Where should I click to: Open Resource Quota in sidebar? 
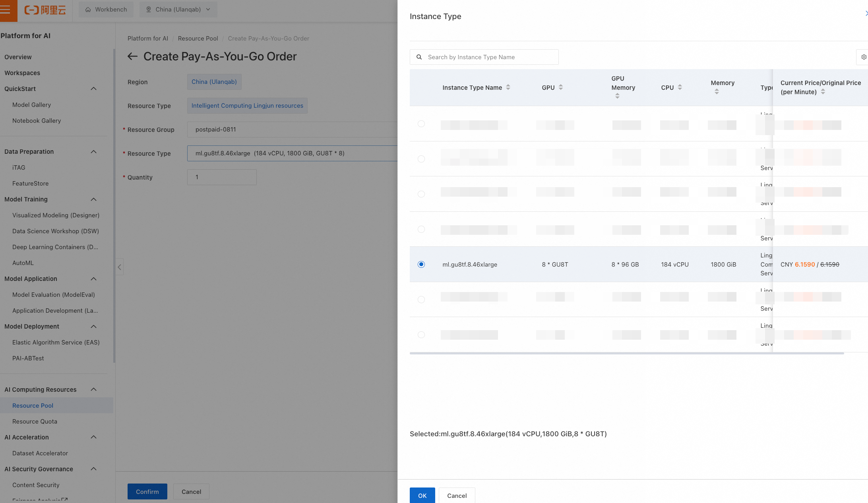click(x=35, y=422)
